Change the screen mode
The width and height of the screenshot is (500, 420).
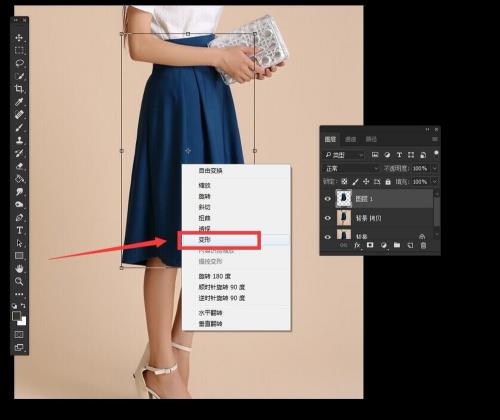click(x=19, y=347)
